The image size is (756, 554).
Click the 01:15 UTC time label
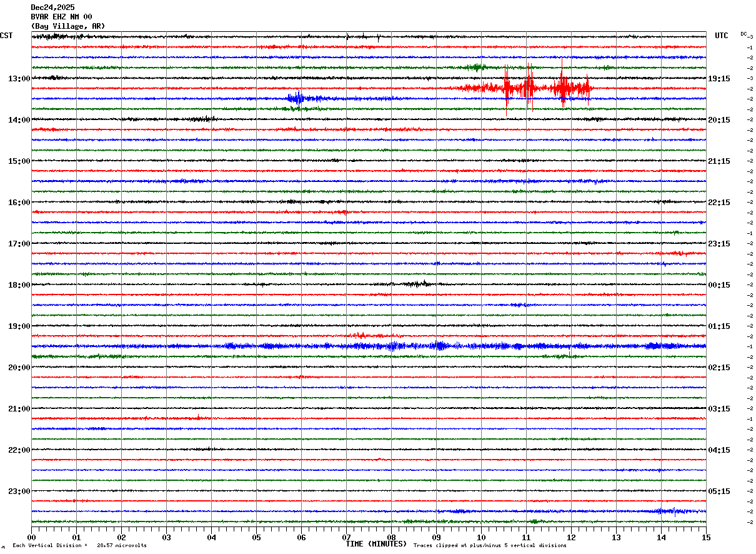(719, 326)
